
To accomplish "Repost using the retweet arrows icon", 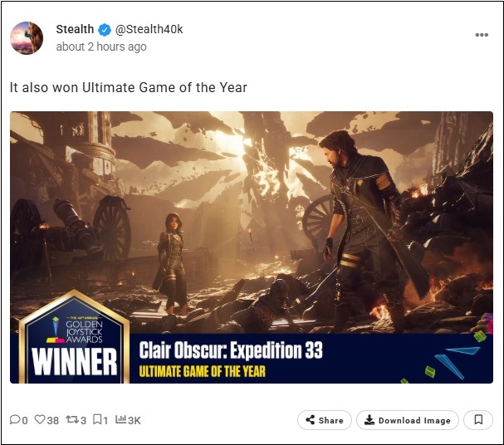I will [x=71, y=420].
